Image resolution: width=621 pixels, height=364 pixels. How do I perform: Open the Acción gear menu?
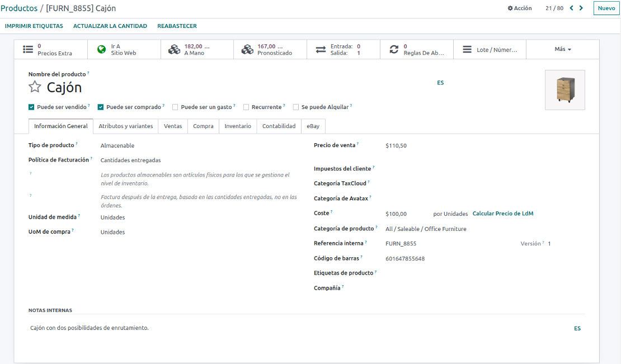click(519, 8)
